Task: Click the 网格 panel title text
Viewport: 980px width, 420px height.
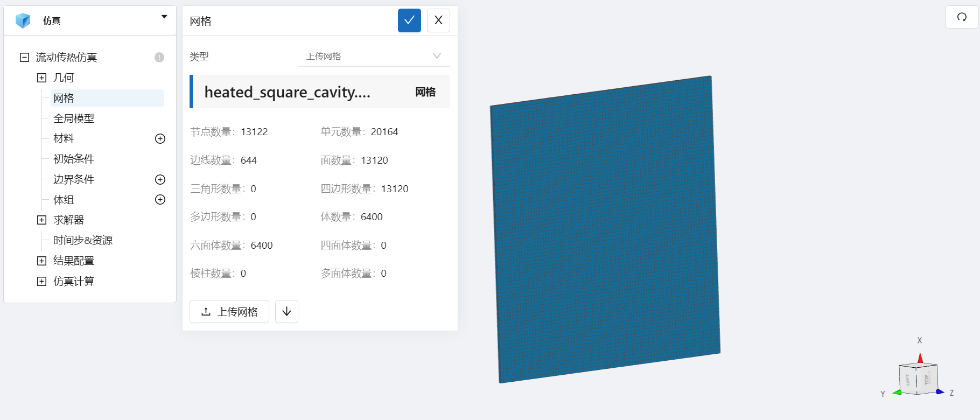Action: tap(200, 21)
